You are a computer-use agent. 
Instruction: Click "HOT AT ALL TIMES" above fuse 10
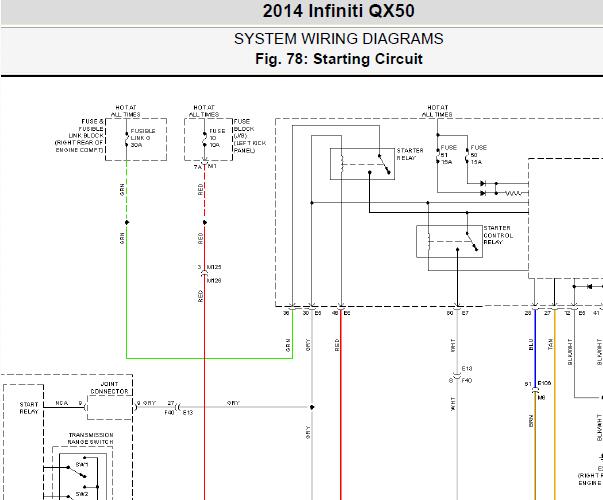(x=204, y=111)
